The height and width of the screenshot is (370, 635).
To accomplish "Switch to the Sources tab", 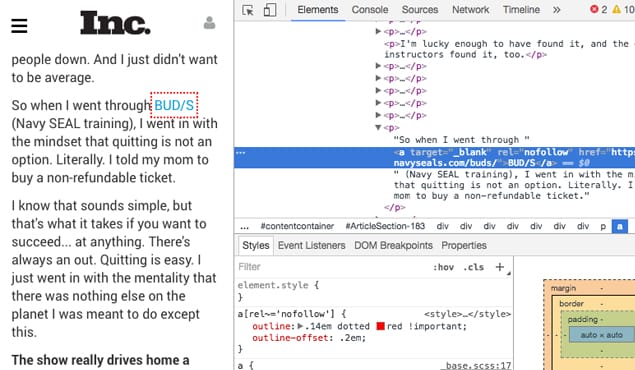I will tap(420, 10).
